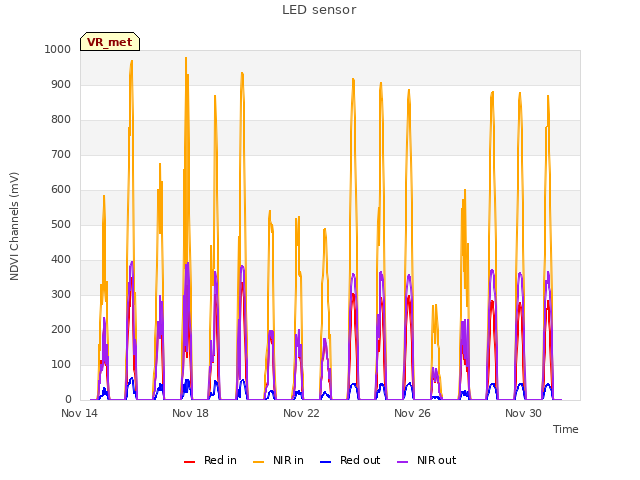Click the 900 y-axis tick label
Image resolution: width=640 pixels, height=480 pixels.
[x=61, y=84]
